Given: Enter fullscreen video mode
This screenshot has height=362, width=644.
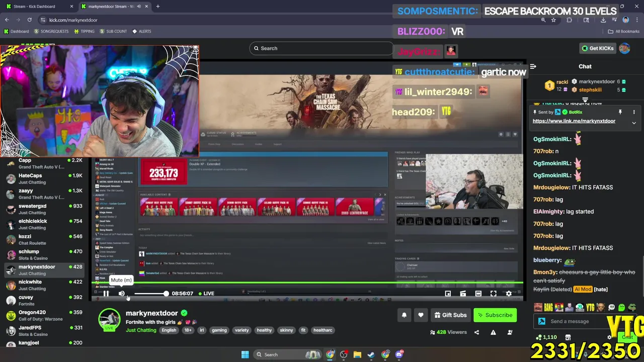Looking at the screenshot, I should [494, 294].
